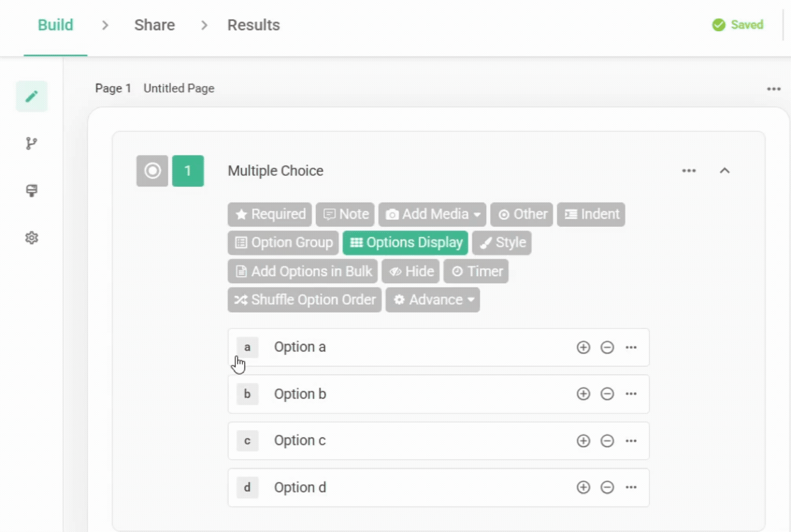Open the Results tab
The width and height of the screenshot is (791, 532).
point(254,25)
